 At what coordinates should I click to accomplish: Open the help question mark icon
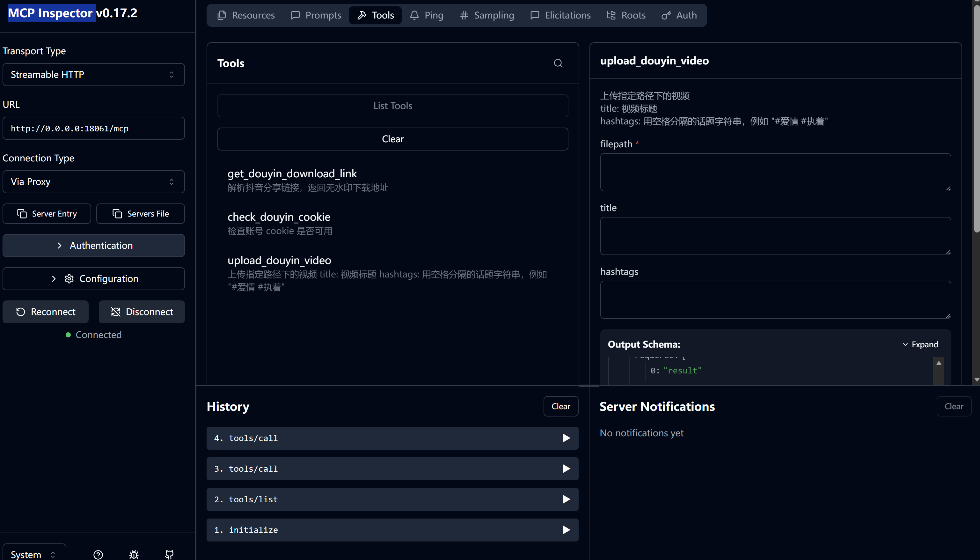coord(98,554)
